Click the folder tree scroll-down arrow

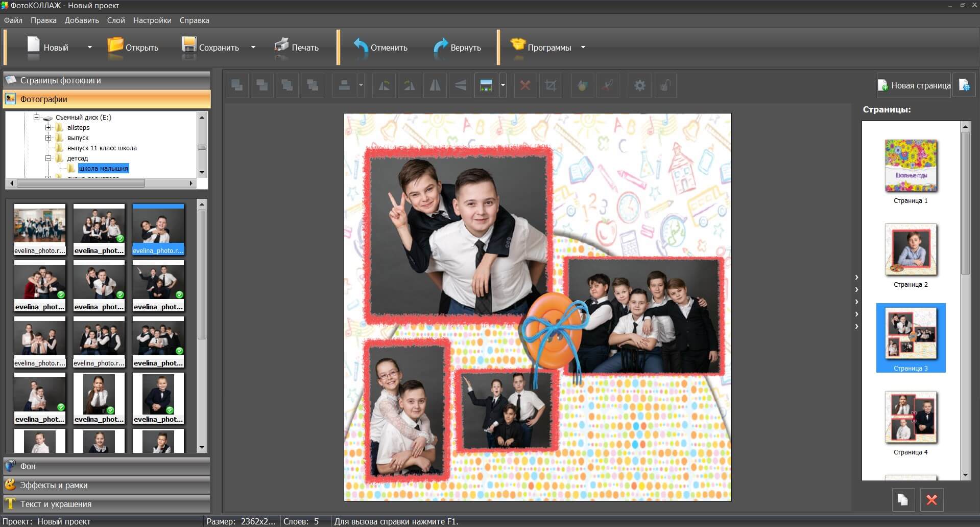point(202,173)
